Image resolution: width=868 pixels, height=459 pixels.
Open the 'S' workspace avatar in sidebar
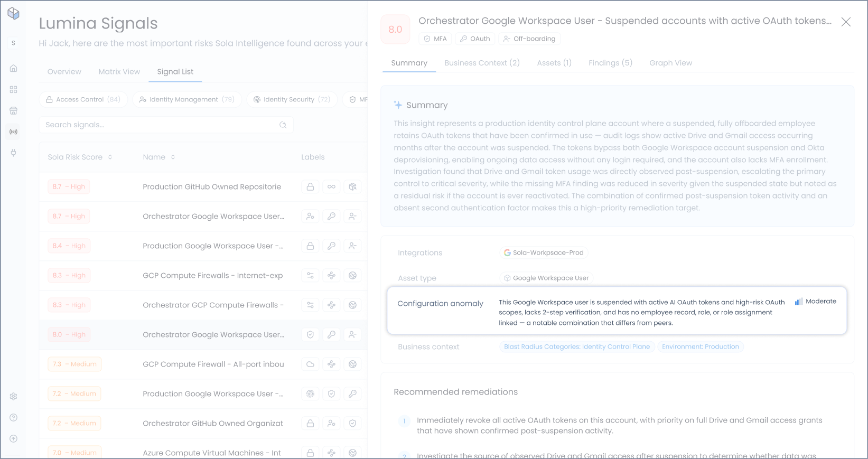[14, 43]
